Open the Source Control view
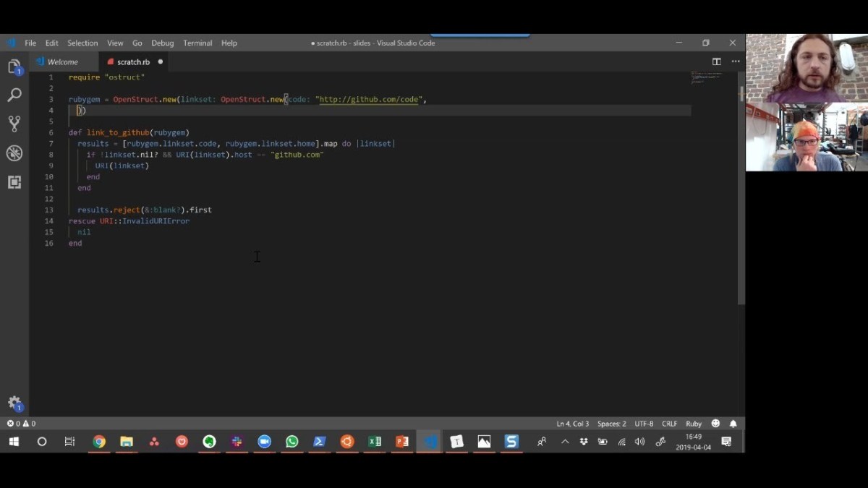Image resolution: width=868 pixels, height=488 pixels. click(14, 124)
